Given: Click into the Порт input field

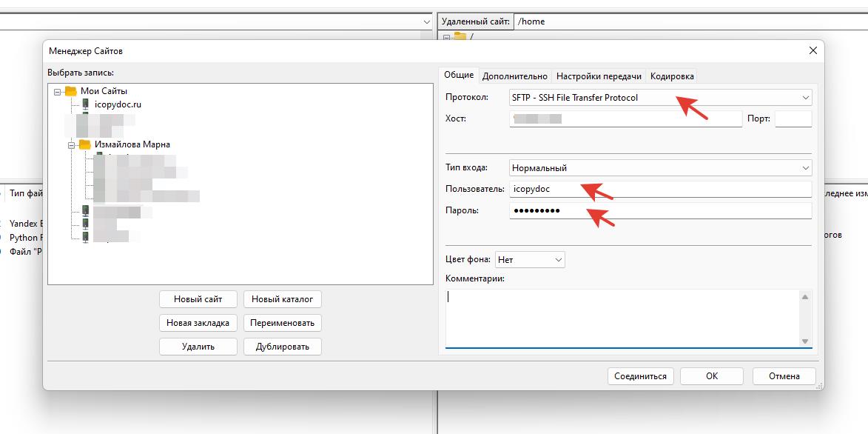Looking at the screenshot, I should click(793, 118).
